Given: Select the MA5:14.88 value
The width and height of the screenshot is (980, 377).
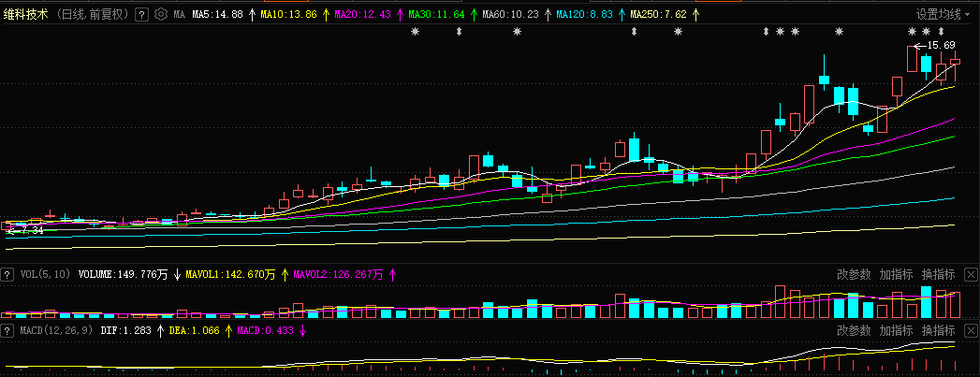Looking at the screenshot, I should 217,14.
